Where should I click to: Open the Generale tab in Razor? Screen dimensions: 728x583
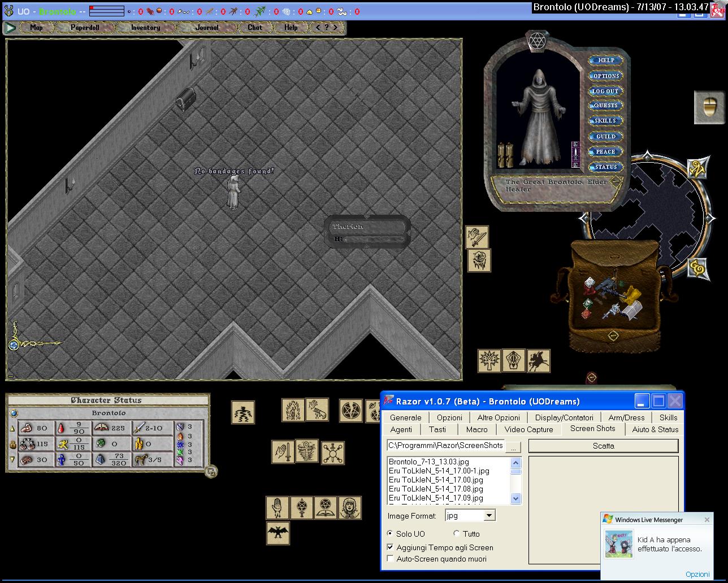click(406, 417)
